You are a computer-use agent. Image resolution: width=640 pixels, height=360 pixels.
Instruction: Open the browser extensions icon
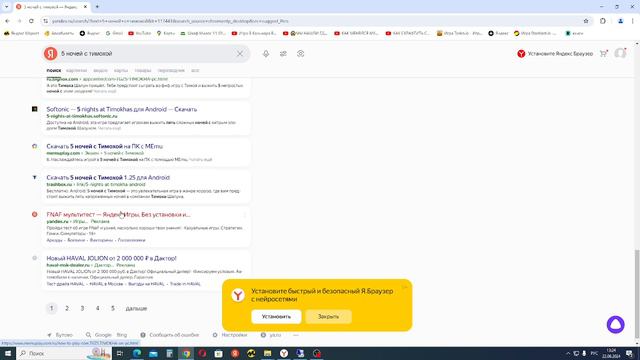[603, 21]
